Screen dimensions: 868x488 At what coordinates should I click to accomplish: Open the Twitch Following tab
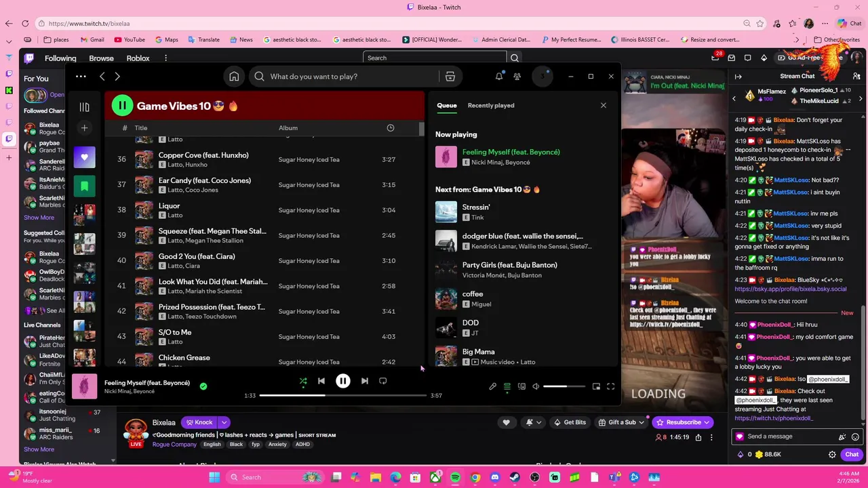pyautogui.click(x=60, y=58)
